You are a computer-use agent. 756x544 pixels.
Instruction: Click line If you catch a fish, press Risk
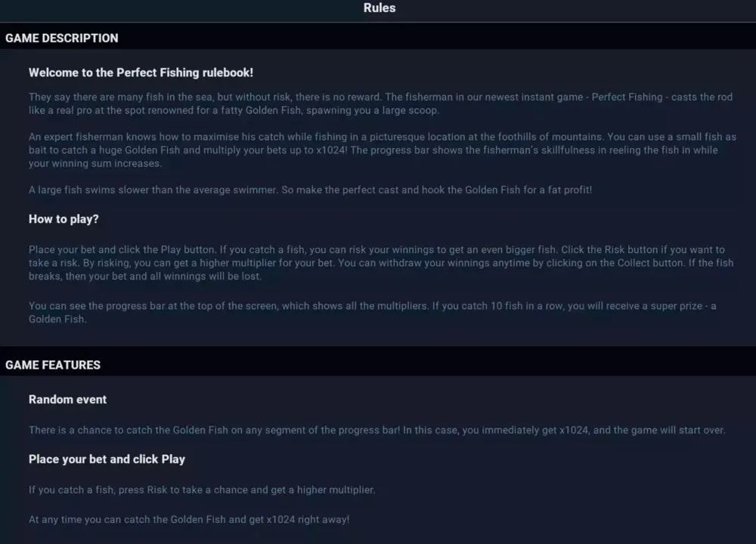(202, 490)
